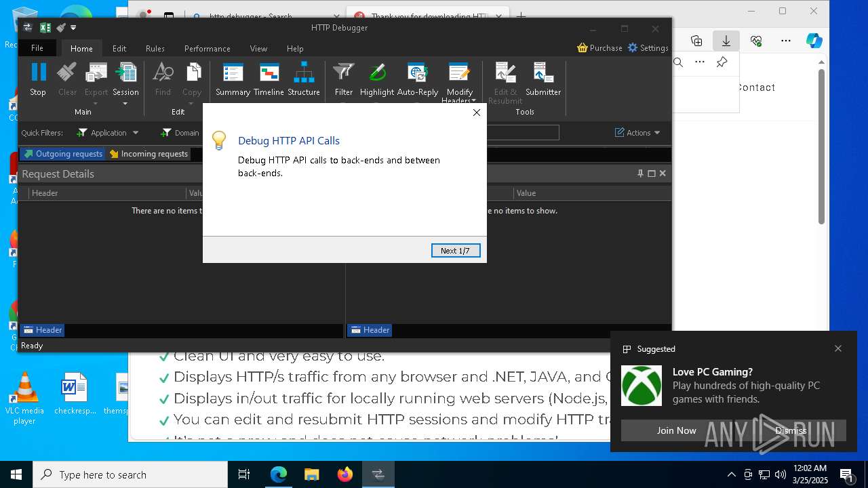
Task: Pin the Request Details panel
Action: pyautogui.click(x=640, y=174)
